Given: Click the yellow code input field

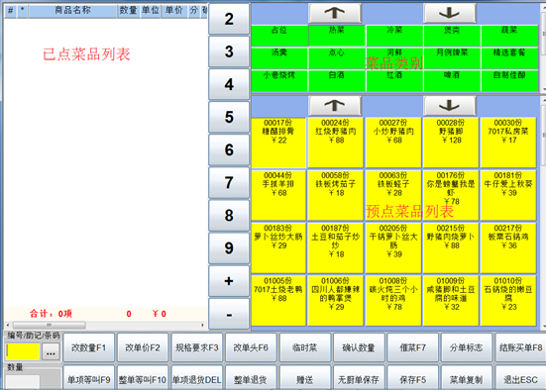Looking at the screenshot, I should [23, 351].
